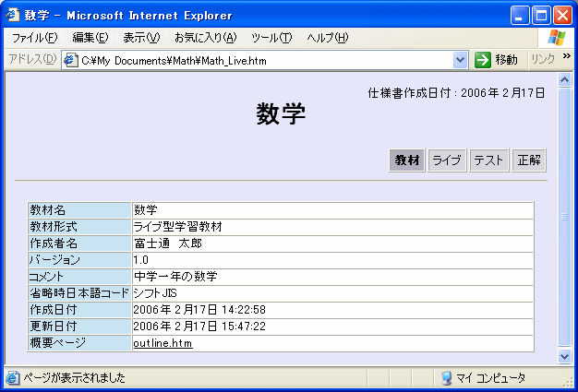Click the page icon in address bar
This screenshot has height=392, width=578.
[x=69, y=60]
